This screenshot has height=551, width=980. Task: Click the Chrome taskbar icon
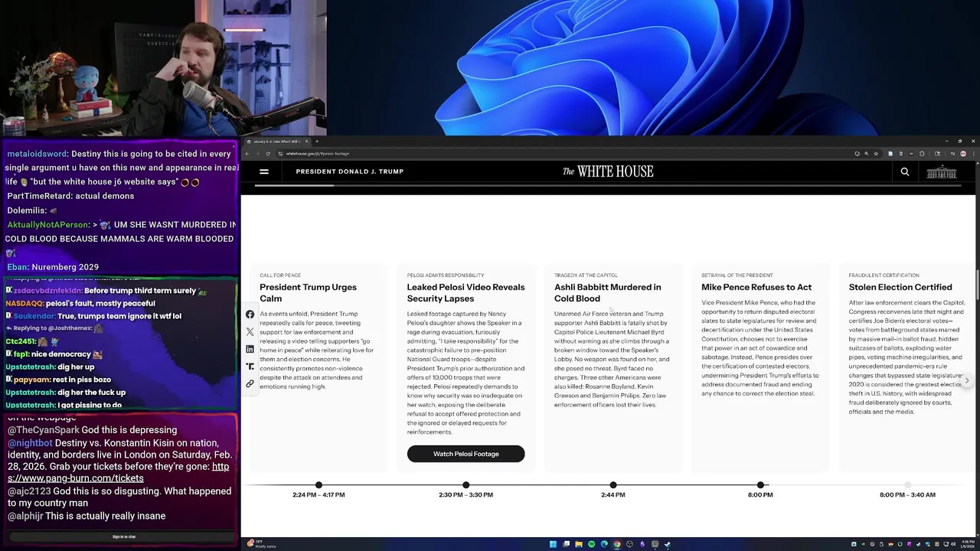616,544
